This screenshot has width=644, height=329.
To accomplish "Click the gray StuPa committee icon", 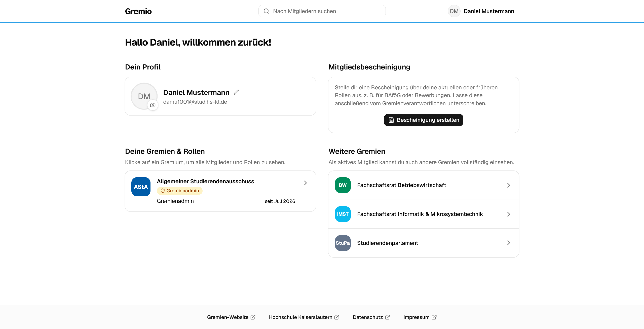I will pos(343,243).
